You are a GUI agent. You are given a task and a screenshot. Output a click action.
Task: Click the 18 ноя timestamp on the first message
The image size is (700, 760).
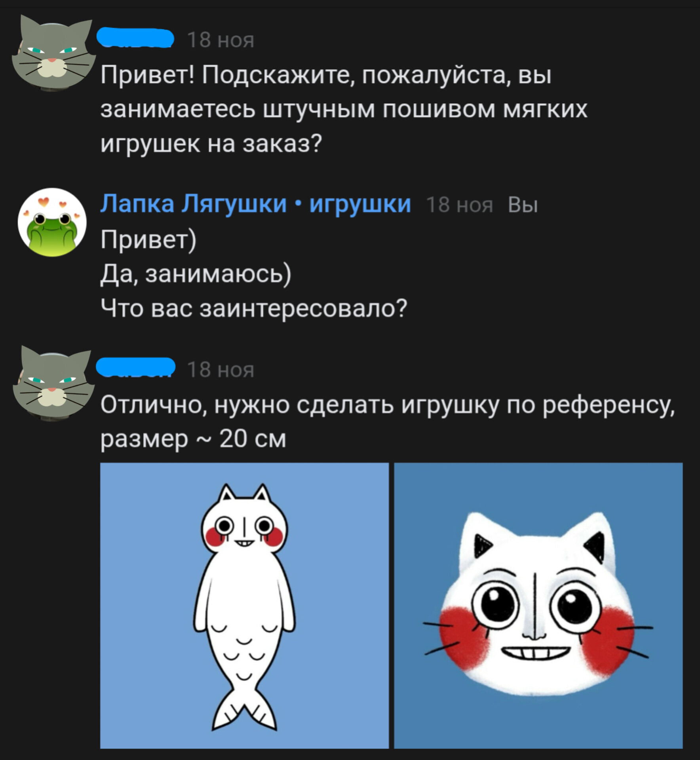(x=221, y=40)
